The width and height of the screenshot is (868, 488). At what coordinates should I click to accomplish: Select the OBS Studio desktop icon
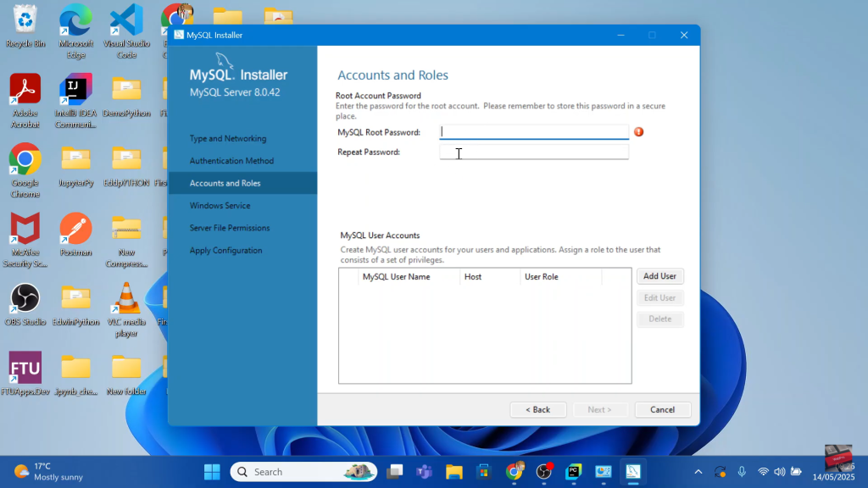(25, 304)
